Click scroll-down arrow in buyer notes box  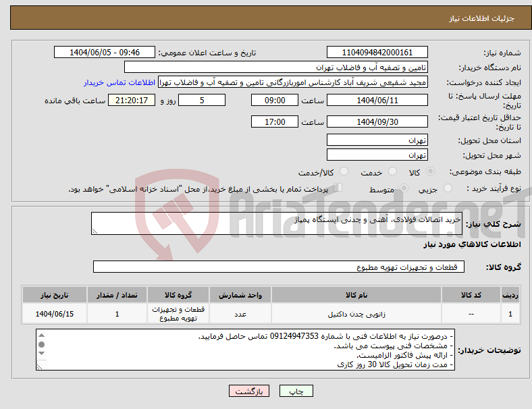pos(41,354)
